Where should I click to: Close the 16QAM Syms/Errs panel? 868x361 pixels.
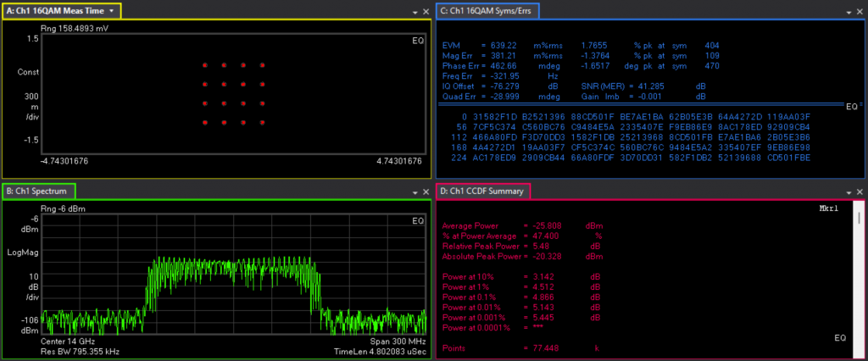pos(859,13)
